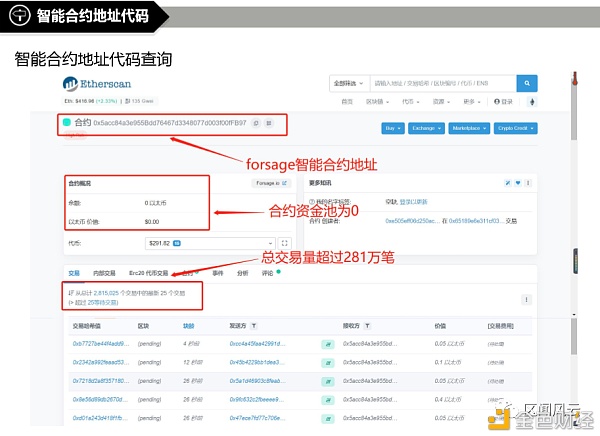Select the 分析 tab
600x436 pixels.
click(243, 273)
